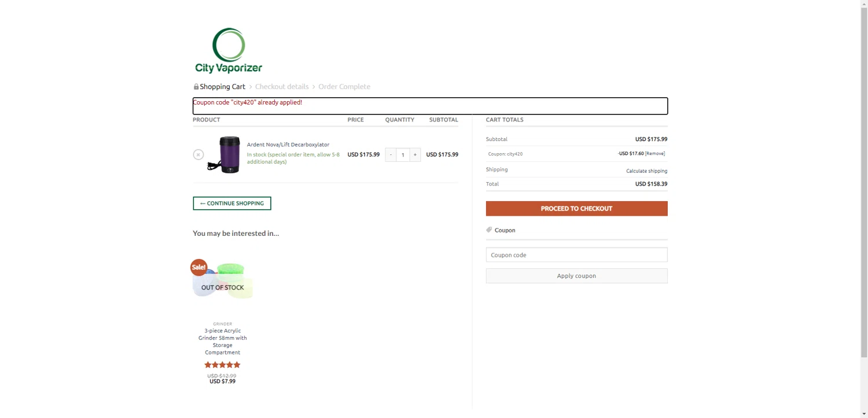868x418 pixels.
Task: Click the struck-through price USD $12.99
Action: coord(222,376)
